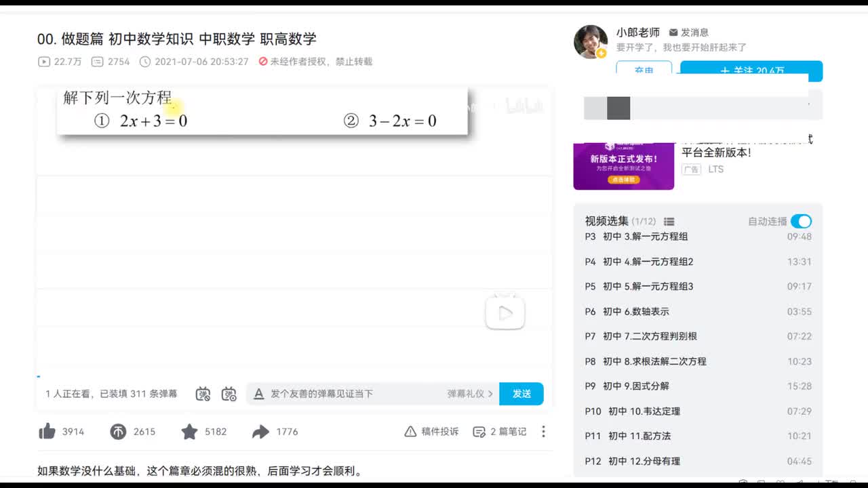Select P8 初中 8.求根法解二次方程
The width and height of the screenshot is (868, 488).
click(x=698, y=361)
